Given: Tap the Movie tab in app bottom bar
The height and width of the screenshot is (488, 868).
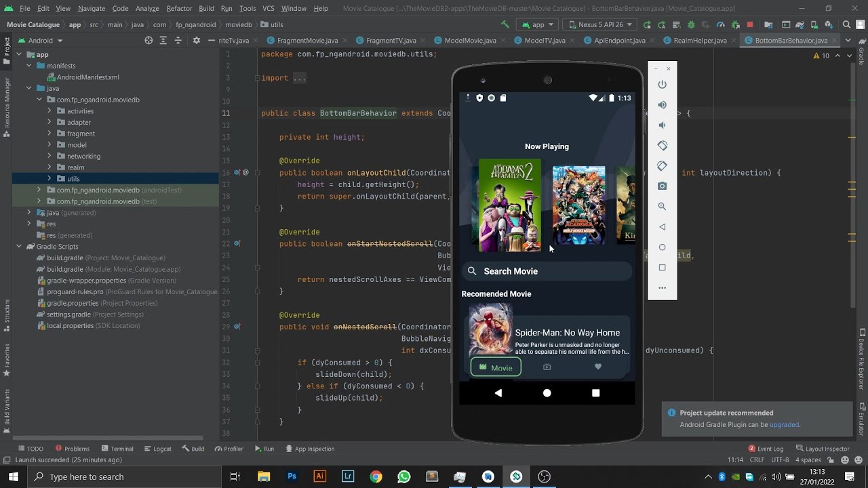Looking at the screenshot, I should pos(496,367).
